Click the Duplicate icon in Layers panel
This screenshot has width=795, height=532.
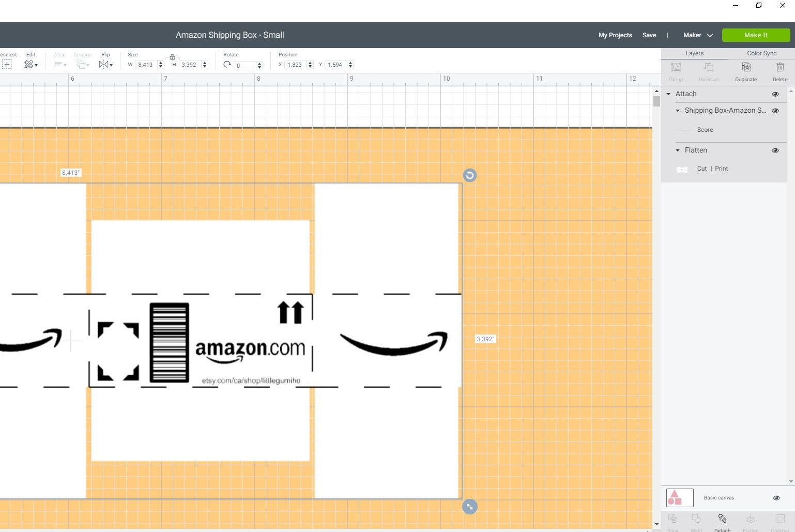click(x=745, y=67)
